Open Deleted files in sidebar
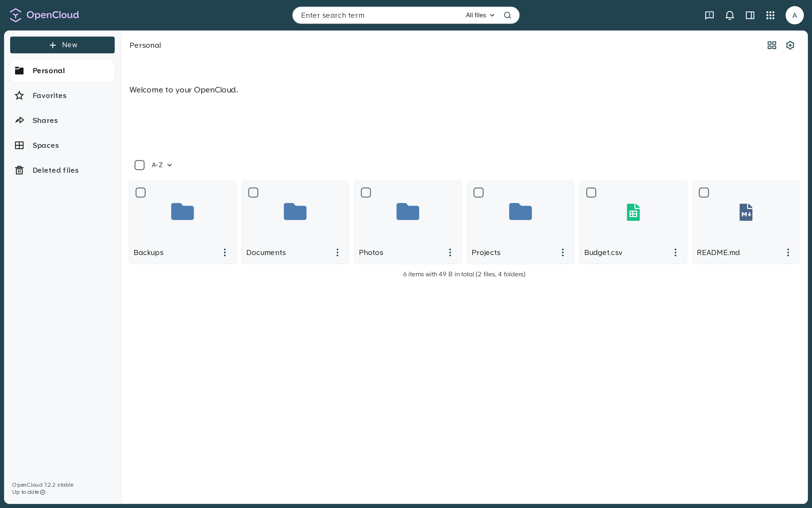The image size is (812, 508). [x=62, y=170]
